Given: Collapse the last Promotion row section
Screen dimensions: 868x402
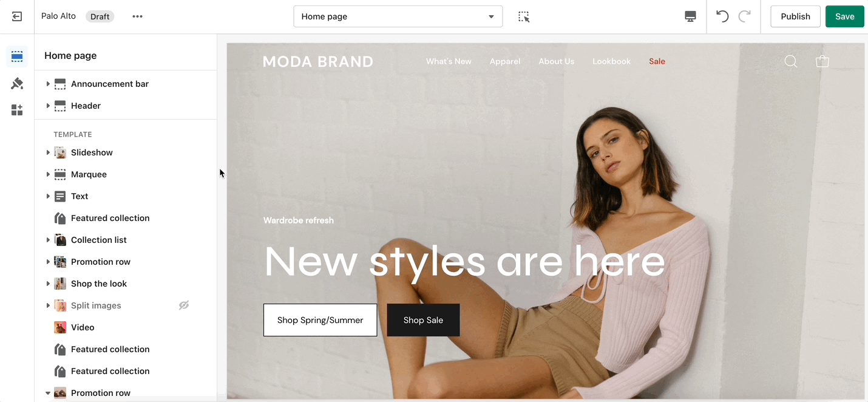Looking at the screenshot, I should point(48,393).
